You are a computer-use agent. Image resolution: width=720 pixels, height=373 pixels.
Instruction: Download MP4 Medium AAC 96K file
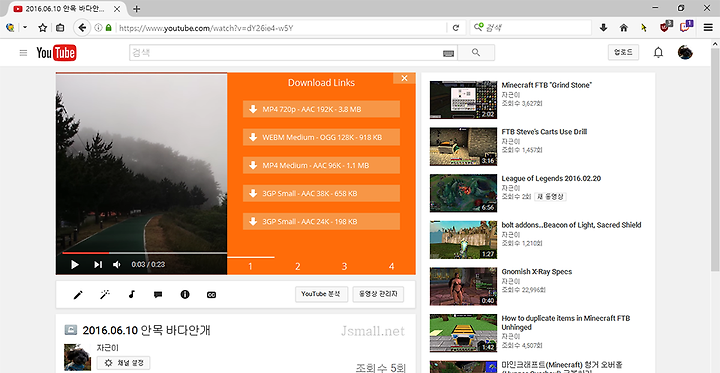tap(321, 165)
